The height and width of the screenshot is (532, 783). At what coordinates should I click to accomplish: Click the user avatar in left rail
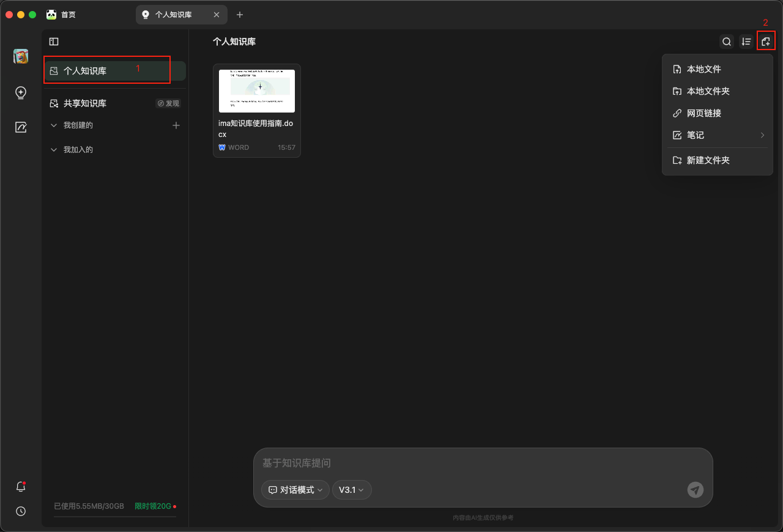(x=21, y=56)
